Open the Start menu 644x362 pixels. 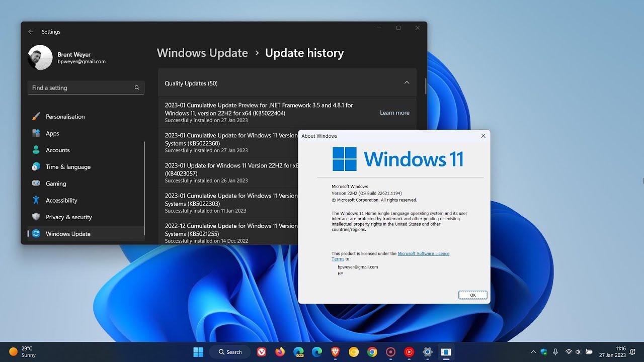198,352
